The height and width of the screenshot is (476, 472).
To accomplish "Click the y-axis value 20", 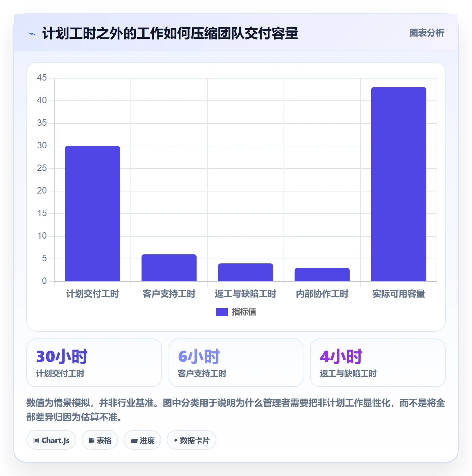I will click(x=42, y=191).
